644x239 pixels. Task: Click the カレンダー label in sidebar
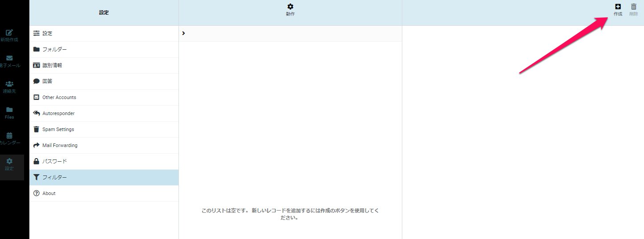10,143
